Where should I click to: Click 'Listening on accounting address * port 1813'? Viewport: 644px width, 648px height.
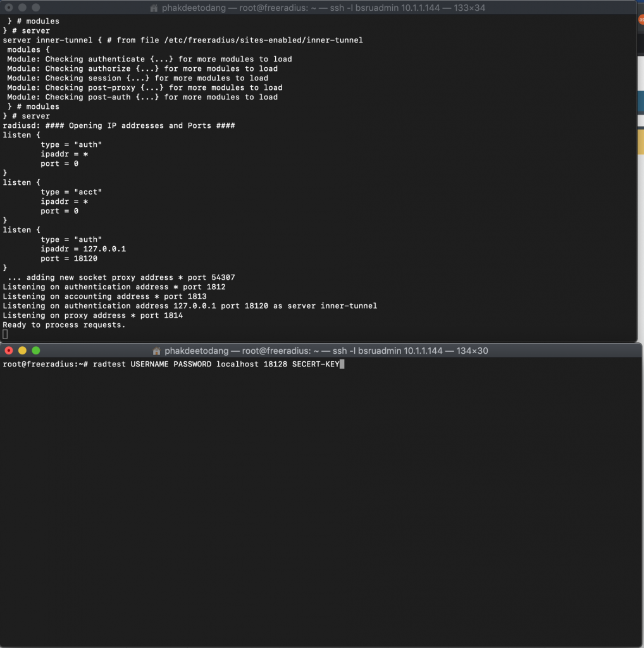(104, 296)
